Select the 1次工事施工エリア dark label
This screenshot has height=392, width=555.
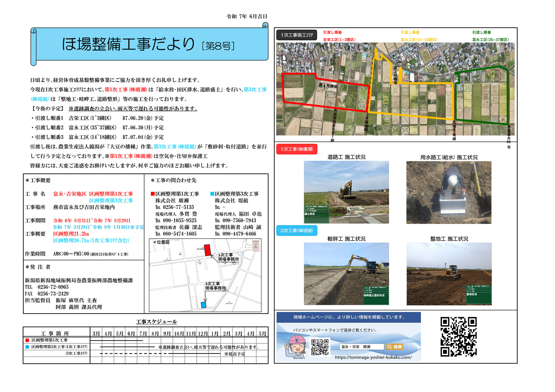click(x=297, y=35)
